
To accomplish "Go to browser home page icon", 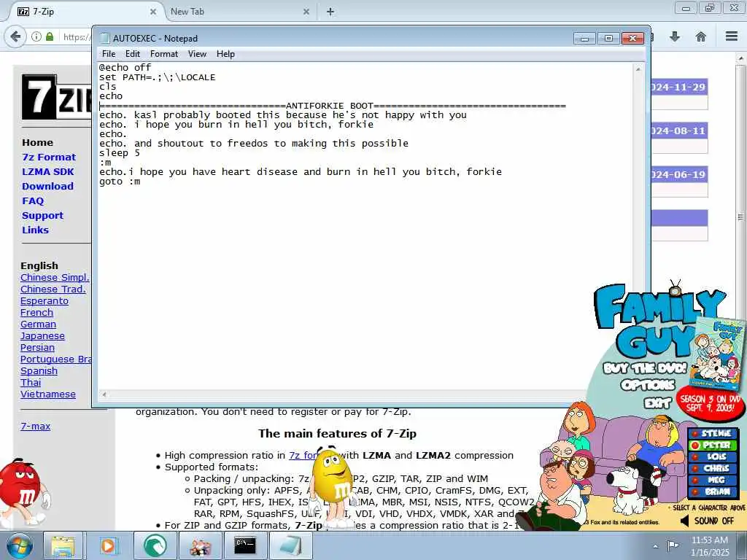I will coord(701,36).
